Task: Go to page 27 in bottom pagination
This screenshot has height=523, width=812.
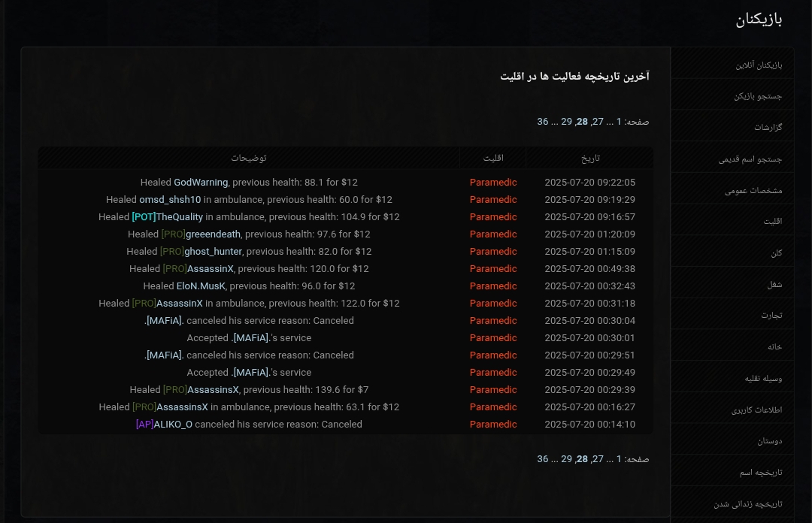Action: tap(598, 459)
